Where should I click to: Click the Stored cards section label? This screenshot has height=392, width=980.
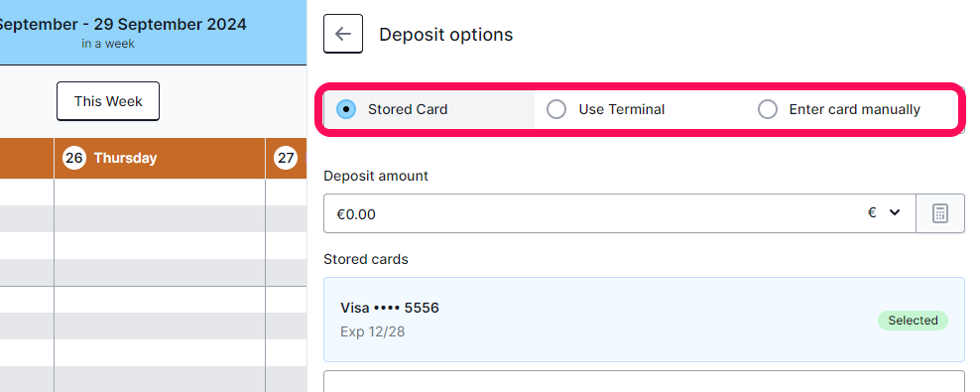click(x=366, y=259)
